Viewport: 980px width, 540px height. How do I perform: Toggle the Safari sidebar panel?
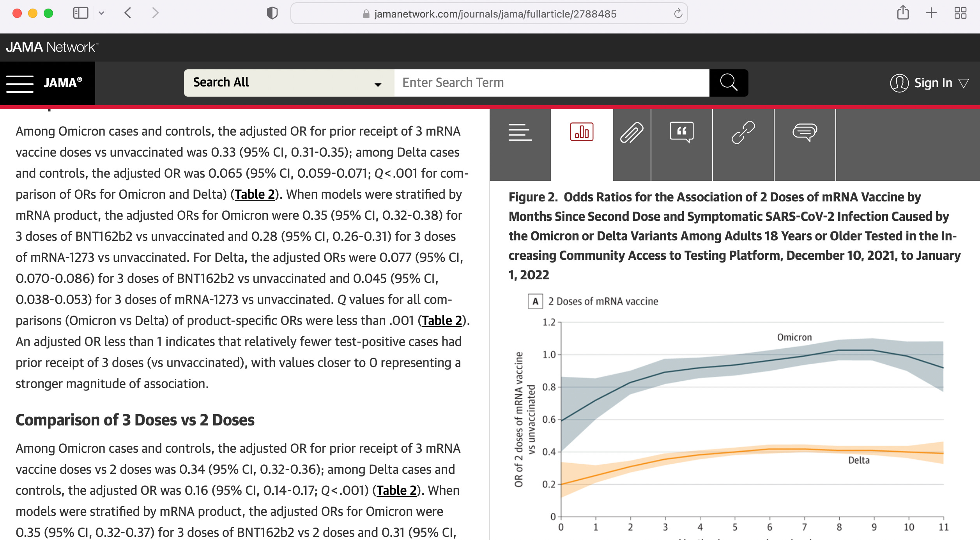tap(81, 13)
